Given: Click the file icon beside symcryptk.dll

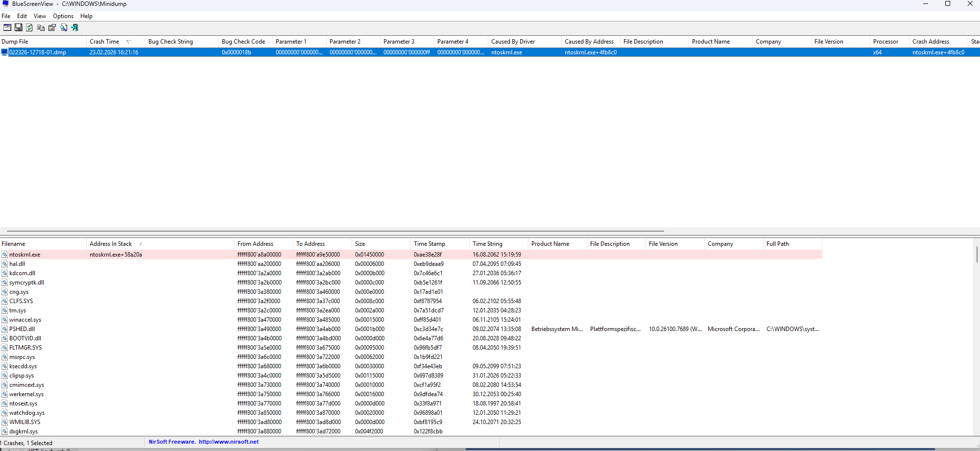Looking at the screenshot, I should click(4, 283).
